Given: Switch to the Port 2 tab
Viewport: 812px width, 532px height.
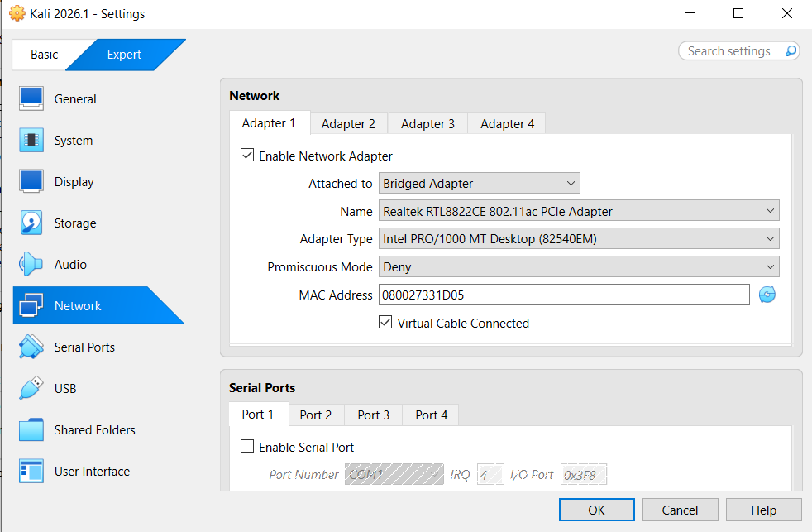Looking at the screenshot, I should coord(316,415).
